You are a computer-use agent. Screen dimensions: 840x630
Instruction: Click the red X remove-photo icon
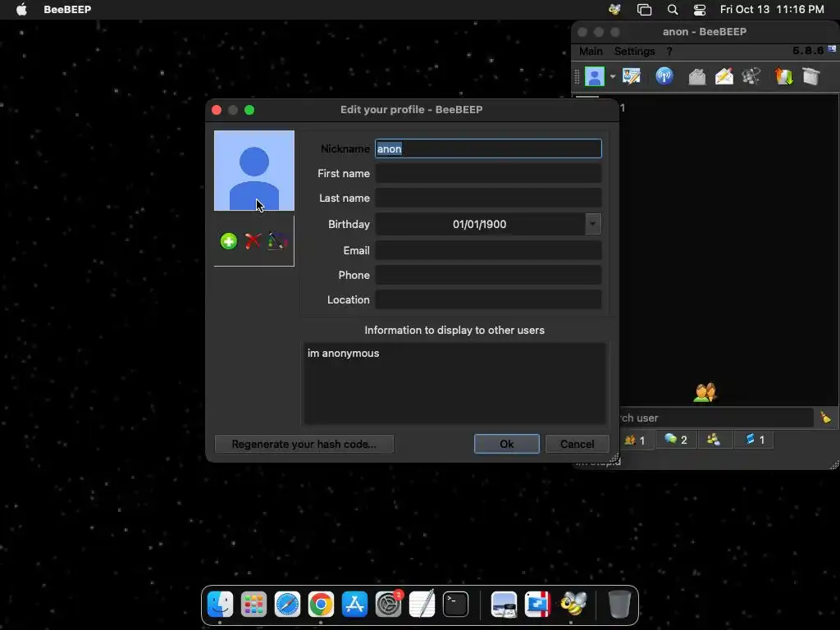[x=253, y=241]
